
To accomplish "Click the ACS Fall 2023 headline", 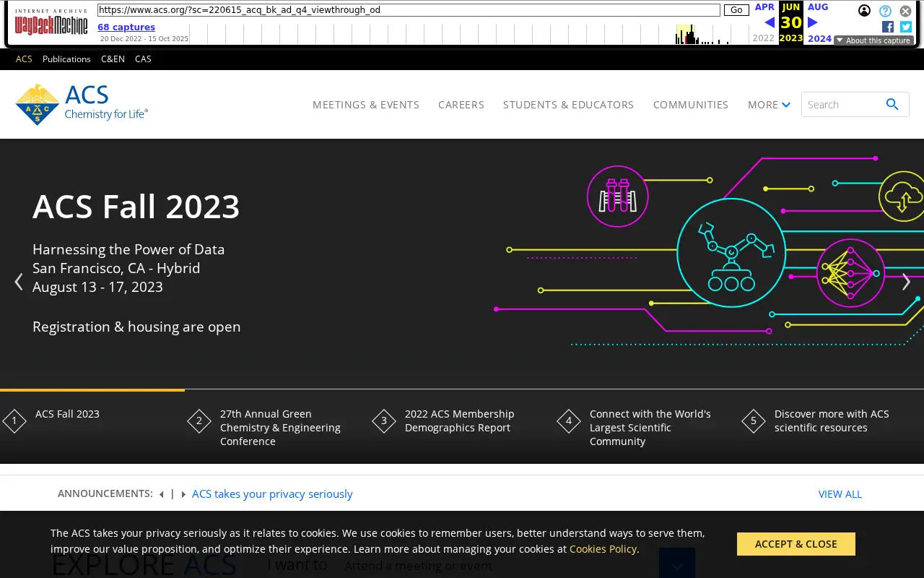I will (x=136, y=207).
